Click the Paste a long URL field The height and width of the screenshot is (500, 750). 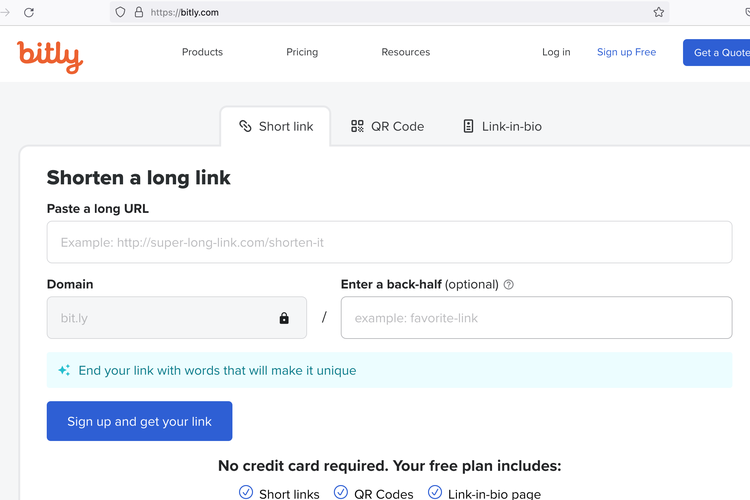point(389,242)
